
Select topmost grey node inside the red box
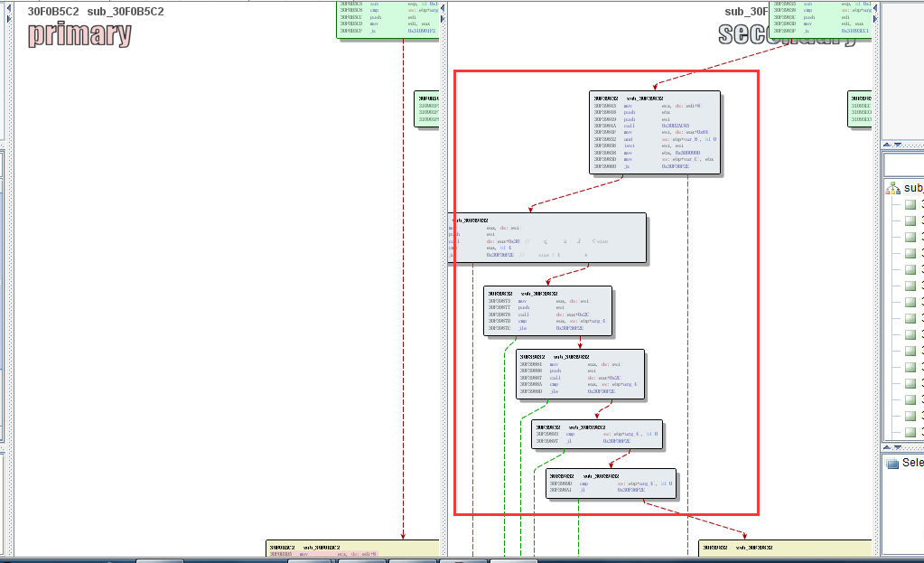click(x=655, y=132)
